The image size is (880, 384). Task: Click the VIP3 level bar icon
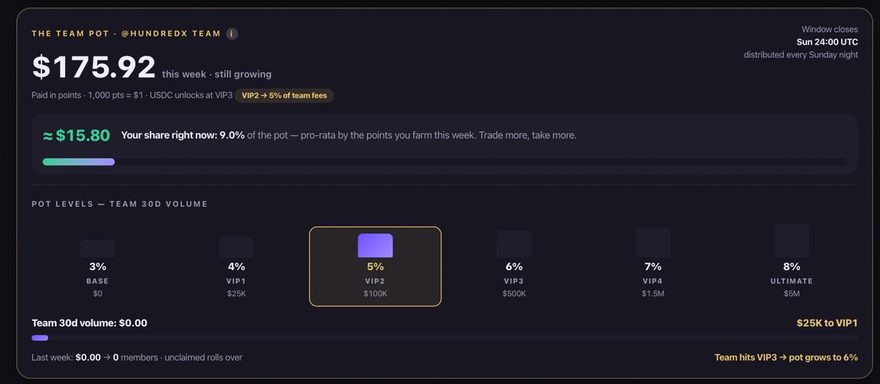(514, 244)
